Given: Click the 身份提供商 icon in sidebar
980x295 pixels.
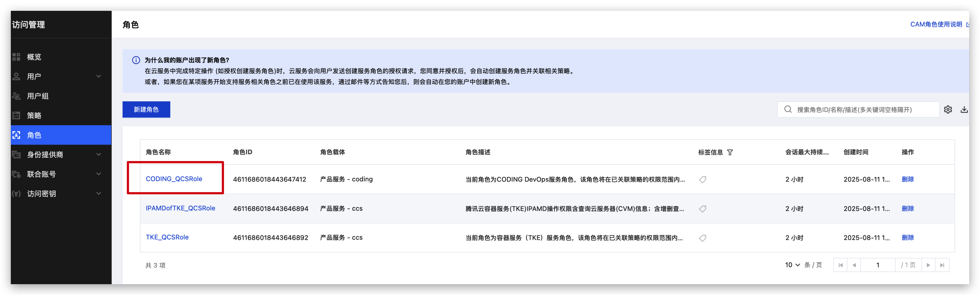Looking at the screenshot, I should [x=16, y=154].
